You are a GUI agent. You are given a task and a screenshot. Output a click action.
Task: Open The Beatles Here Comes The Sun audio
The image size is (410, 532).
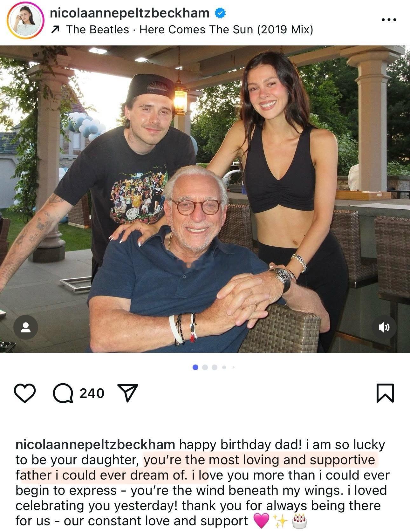point(190,30)
